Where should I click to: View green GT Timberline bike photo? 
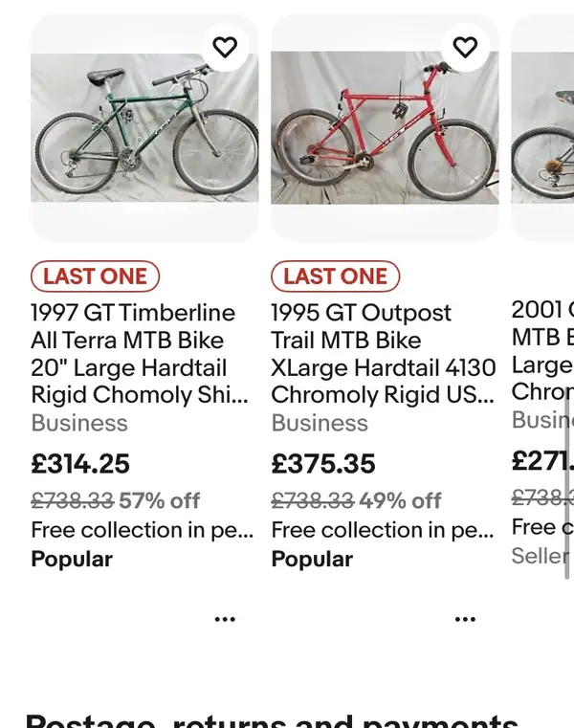[x=144, y=127]
